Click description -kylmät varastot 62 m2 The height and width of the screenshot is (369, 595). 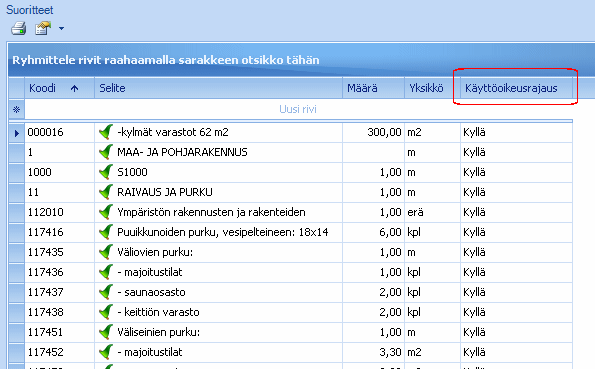pos(173,132)
